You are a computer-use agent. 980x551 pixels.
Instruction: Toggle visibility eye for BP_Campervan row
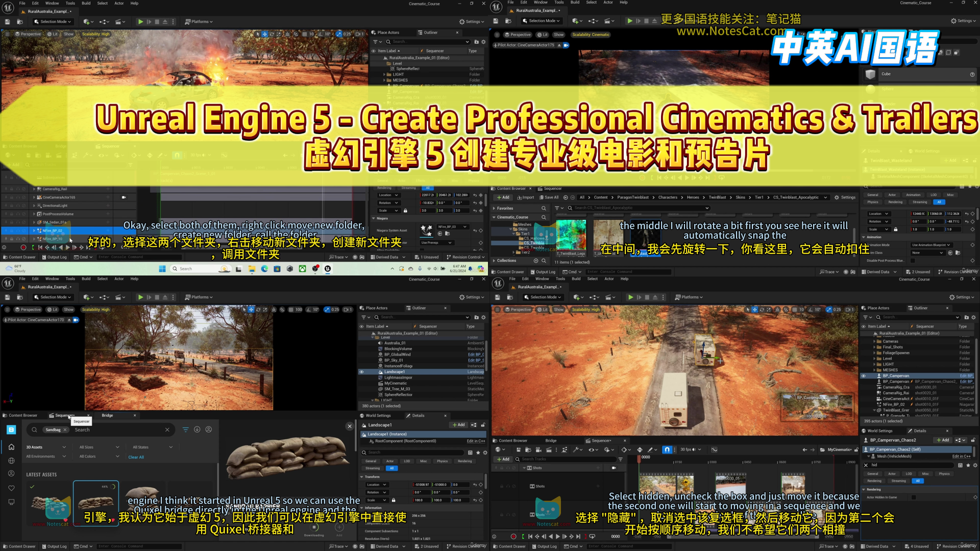(864, 375)
